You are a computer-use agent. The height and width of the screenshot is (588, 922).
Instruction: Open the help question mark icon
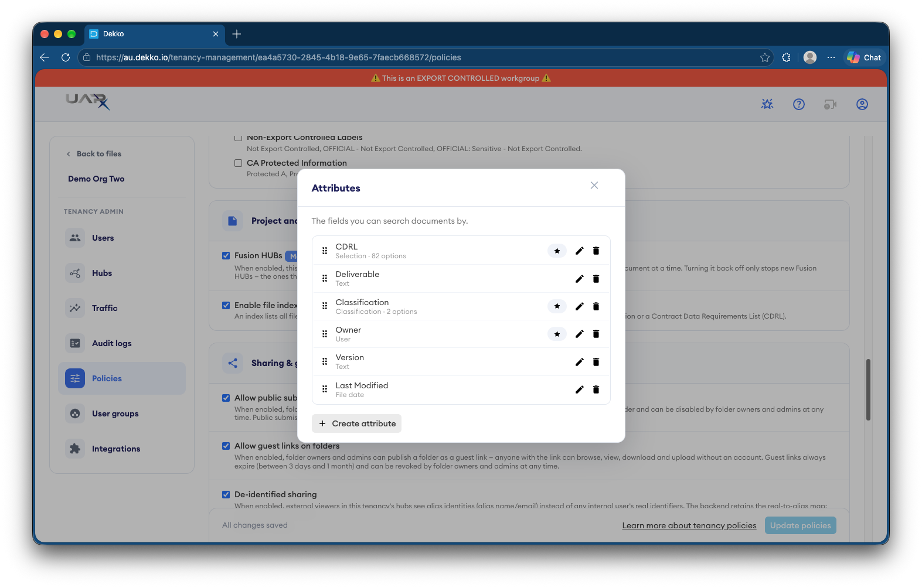click(x=799, y=104)
